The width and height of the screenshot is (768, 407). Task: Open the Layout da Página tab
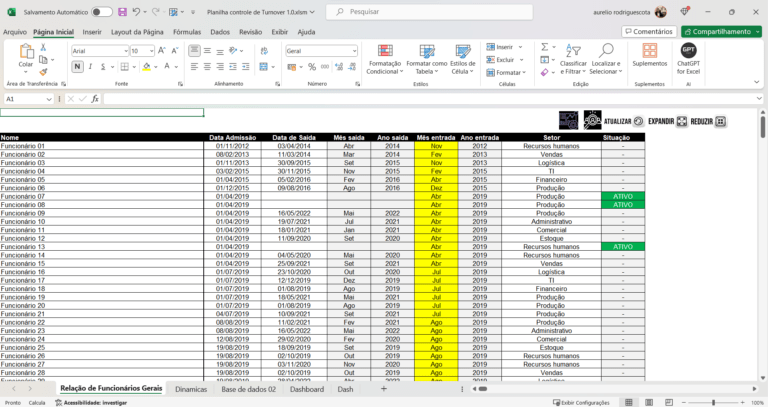tap(137, 32)
